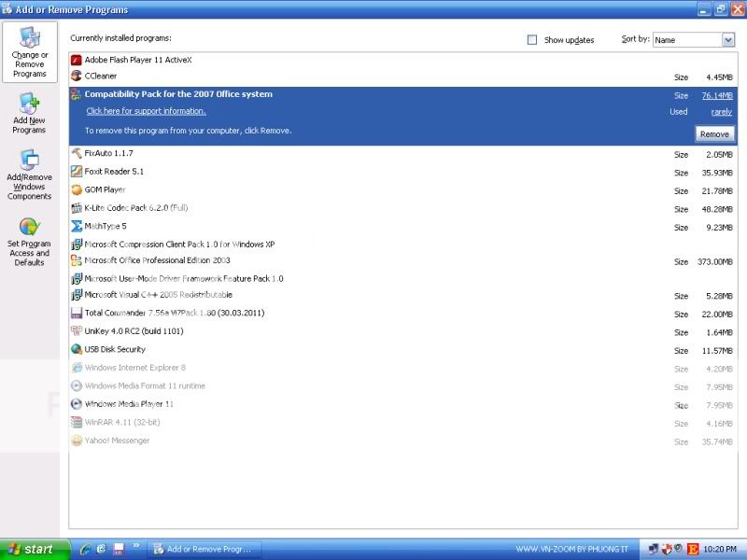Screen dimensions: 747x560
Task: Click the Windows Media Player 11 icon
Action: click(77, 404)
